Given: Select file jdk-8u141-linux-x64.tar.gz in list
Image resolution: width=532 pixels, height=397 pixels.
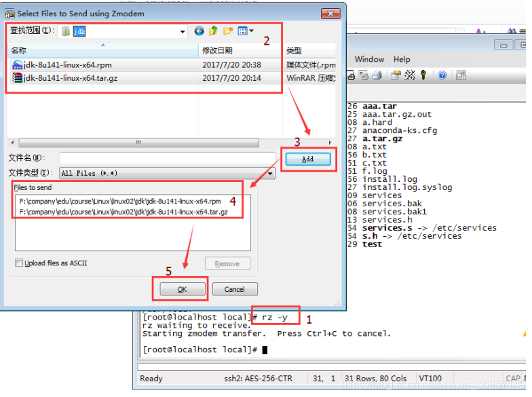Looking at the screenshot, I should coord(71,78).
